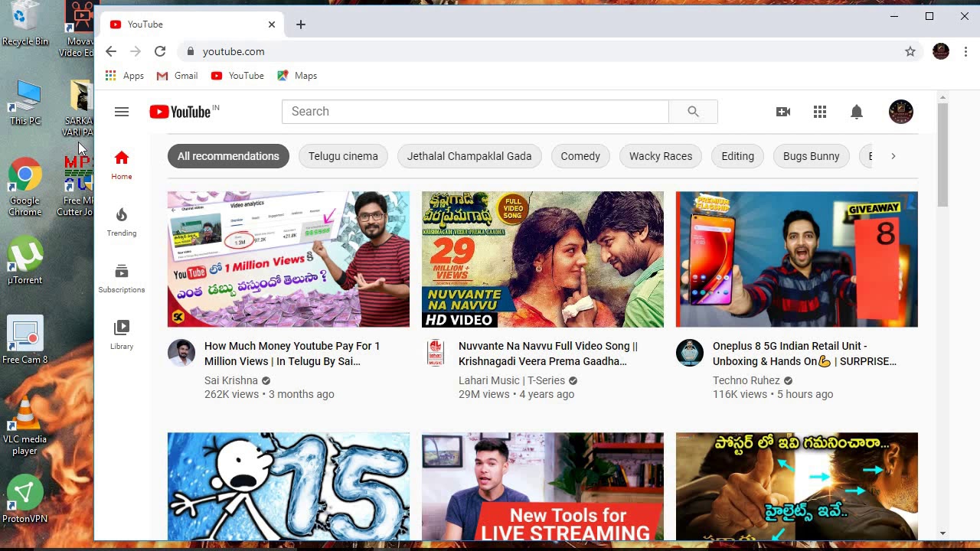Open Subscriptions in the sidebar
This screenshot has width=980, height=551.
122,279
